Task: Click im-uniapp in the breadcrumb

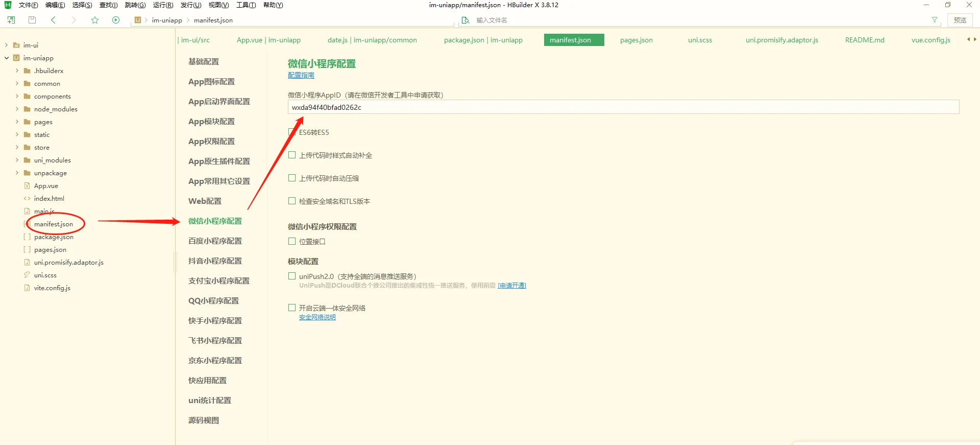Action: (167, 20)
